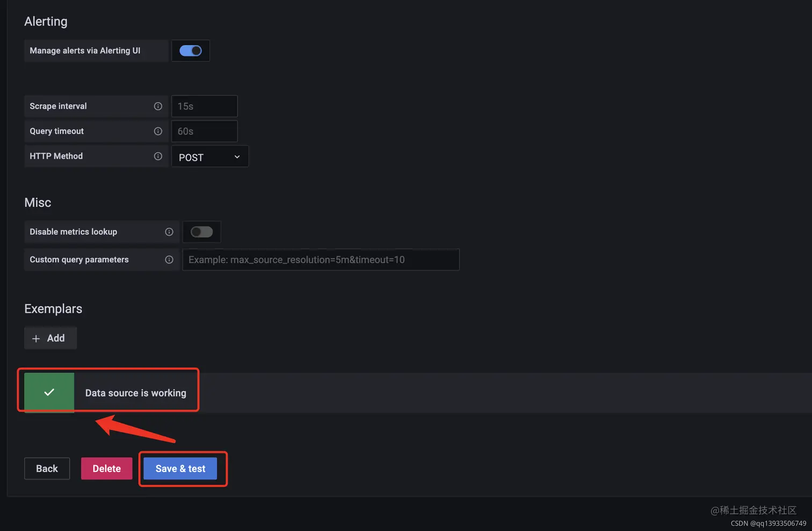Click the HTTP Method label
The image size is (812, 531).
tap(56, 156)
